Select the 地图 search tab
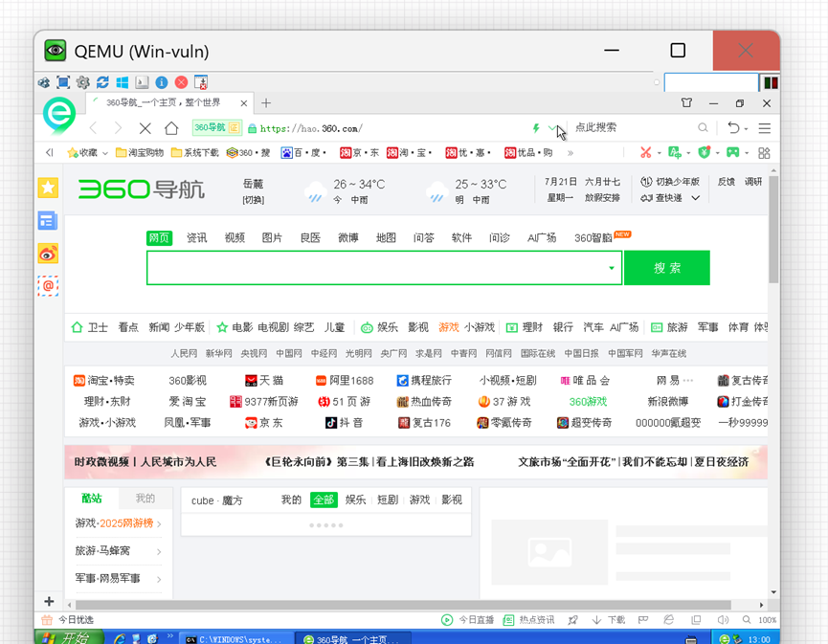This screenshot has height=644, width=828. click(386, 238)
